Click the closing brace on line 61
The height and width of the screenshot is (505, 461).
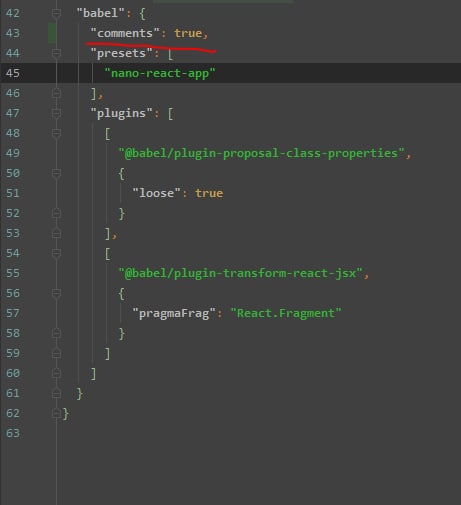[x=80, y=394]
